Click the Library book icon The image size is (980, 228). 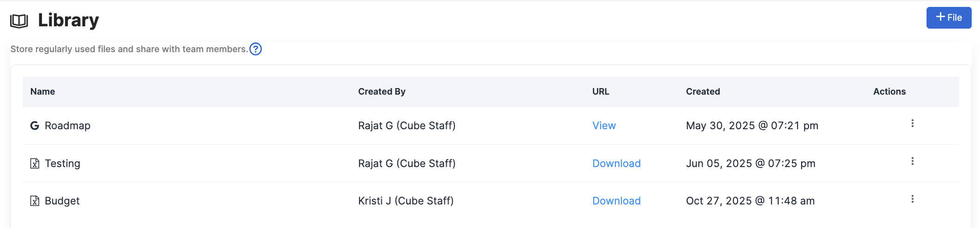(19, 21)
